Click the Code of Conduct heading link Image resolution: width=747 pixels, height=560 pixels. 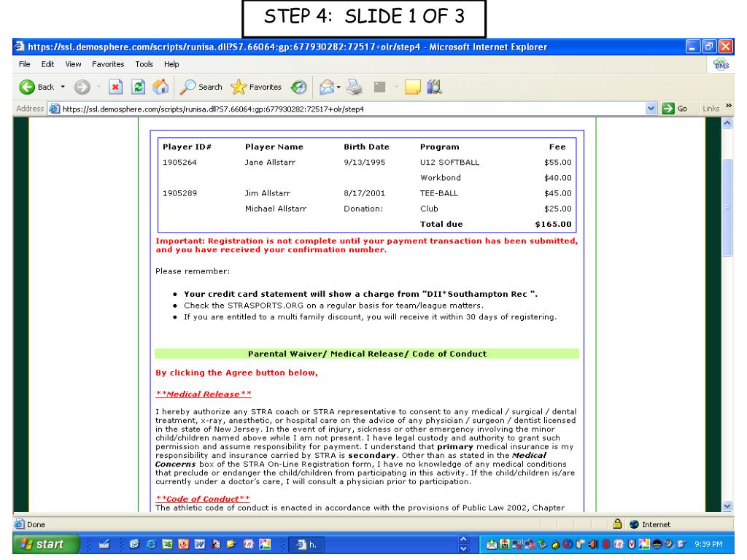[203, 499]
